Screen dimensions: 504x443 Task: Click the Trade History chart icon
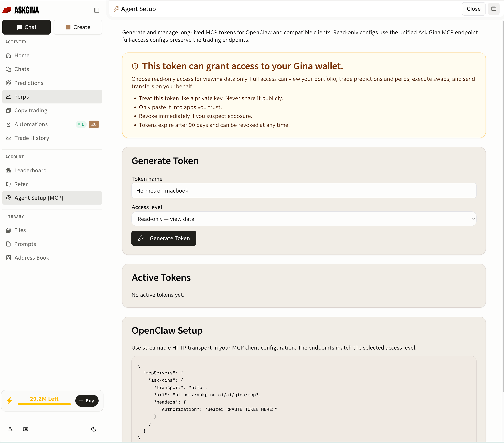click(8, 138)
